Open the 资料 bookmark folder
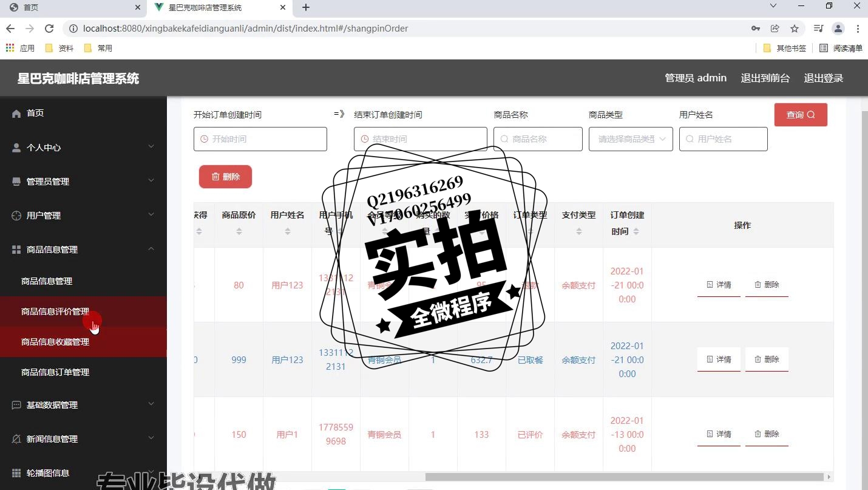868x490 pixels. point(59,48)
